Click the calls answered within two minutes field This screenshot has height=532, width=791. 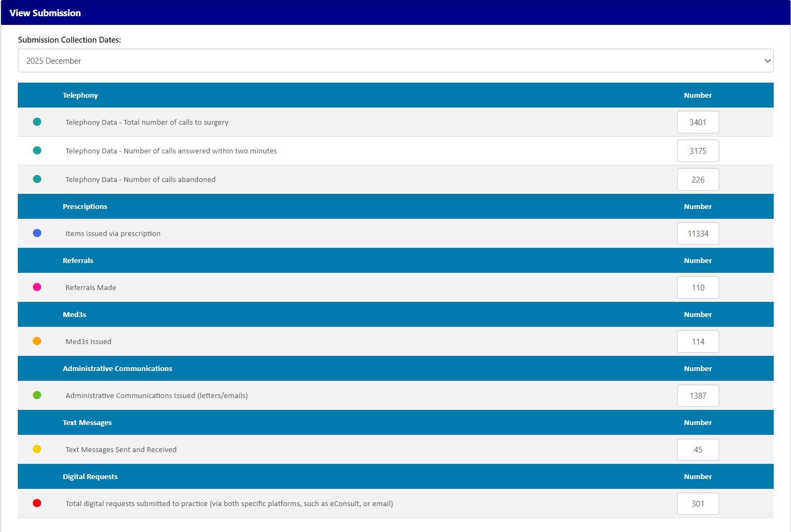tap(698, 151)
